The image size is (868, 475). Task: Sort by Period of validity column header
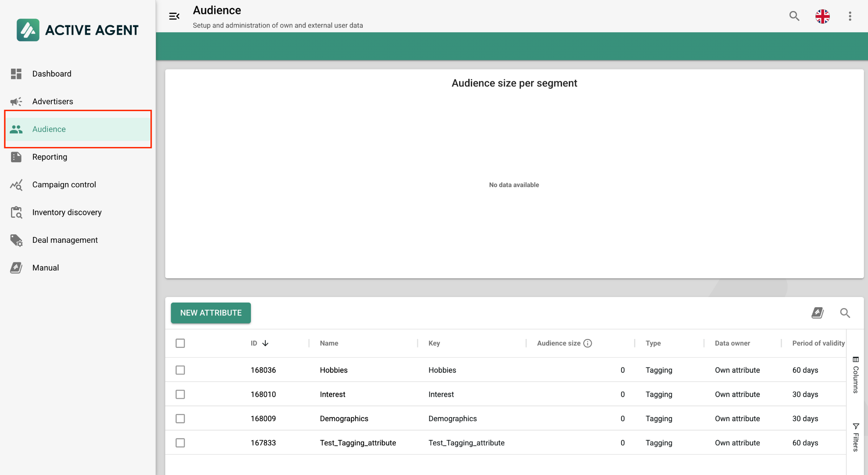[x=818, y=343]
